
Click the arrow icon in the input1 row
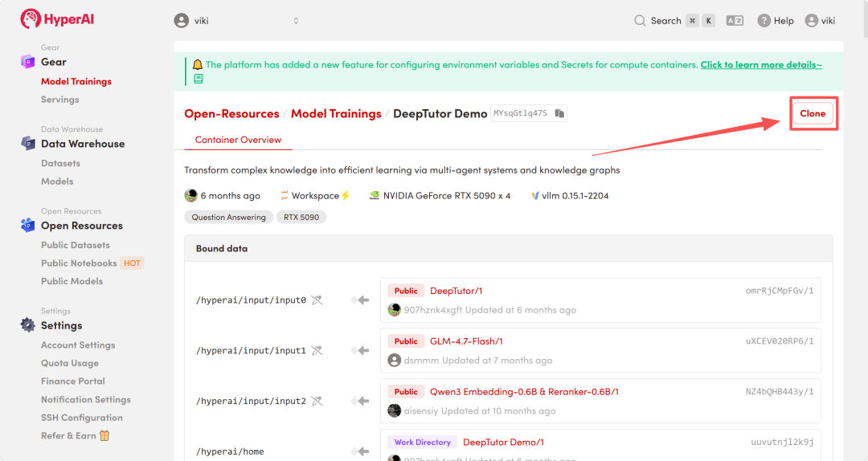(x=360, y=350)
